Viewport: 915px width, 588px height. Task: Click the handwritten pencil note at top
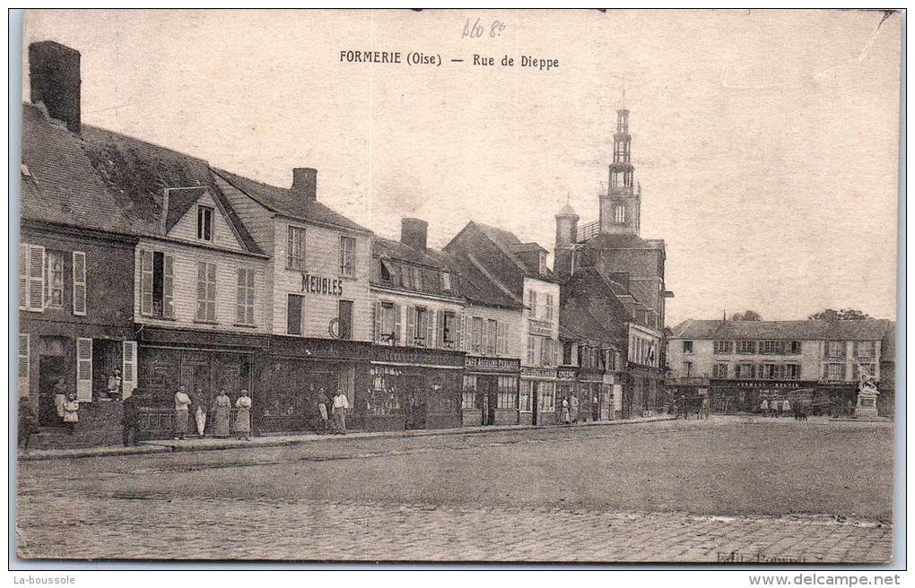click(x=483, y=28)
